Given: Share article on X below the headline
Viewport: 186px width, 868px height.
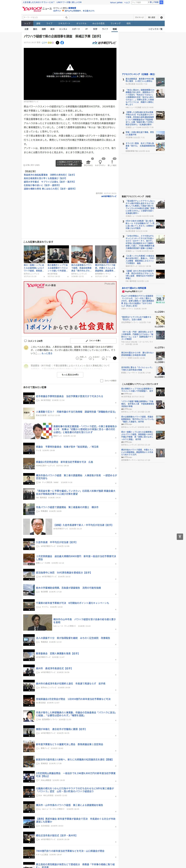Looking at the screenshot, I should pyautogui.click(x=57, y=43).
